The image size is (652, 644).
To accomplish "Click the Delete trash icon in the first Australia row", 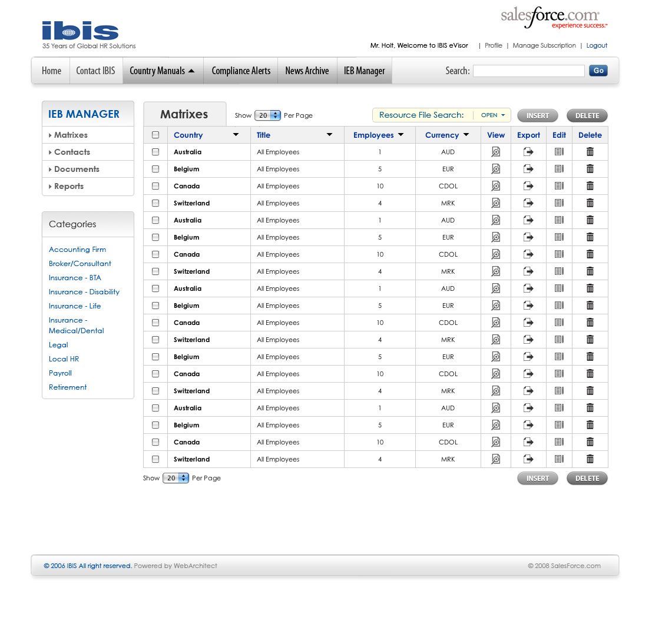I will (x=590, y=152).
